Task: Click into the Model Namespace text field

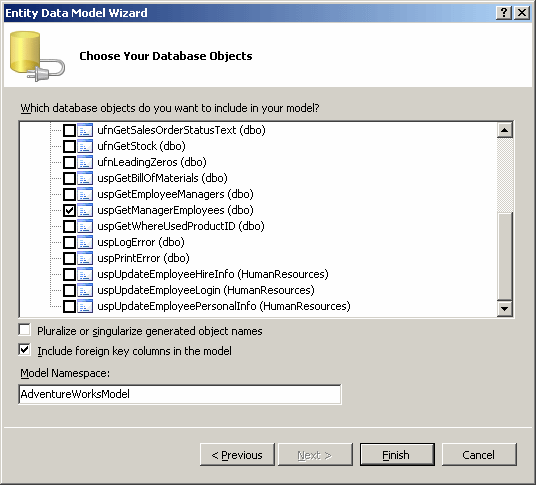Action: pos(180,394)
